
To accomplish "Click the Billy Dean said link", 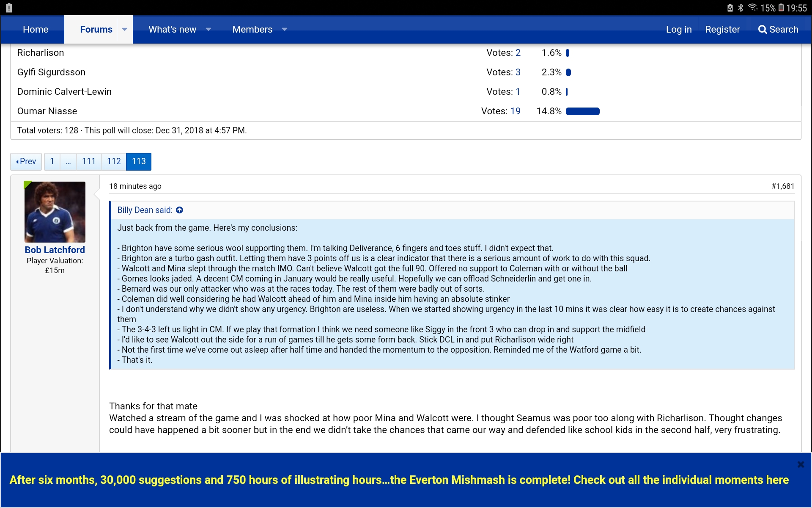I will (145, 210).
